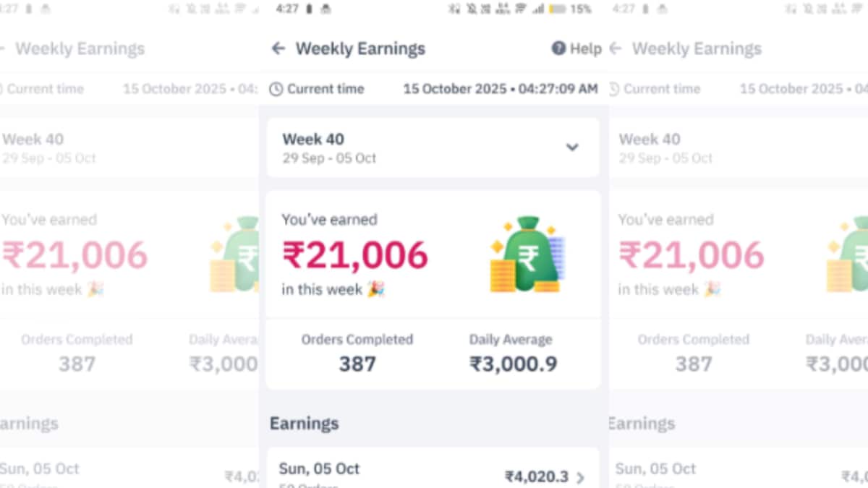Tap the 15 October 2025 timestamp text
Image resolution: width=868 pixels, height=488 pixels.
tap(501, 90)
